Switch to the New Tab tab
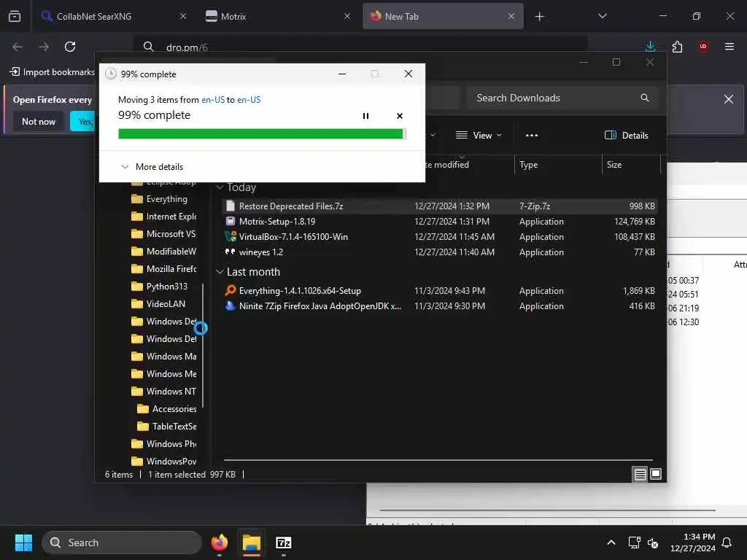The height and width of the screenshot is (560, 747). [443, 16]
